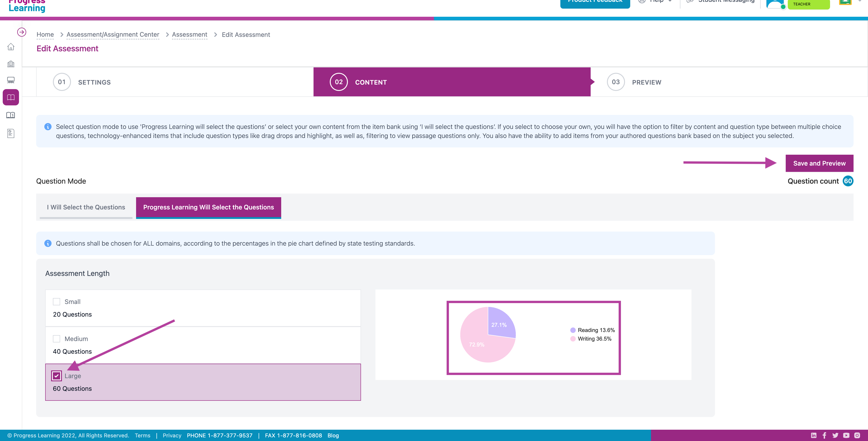Image resolution: width=868 pixels, height=441 pixels.
Task: Click the info icon beside domains notice
Action: click(x=48, y=243)
